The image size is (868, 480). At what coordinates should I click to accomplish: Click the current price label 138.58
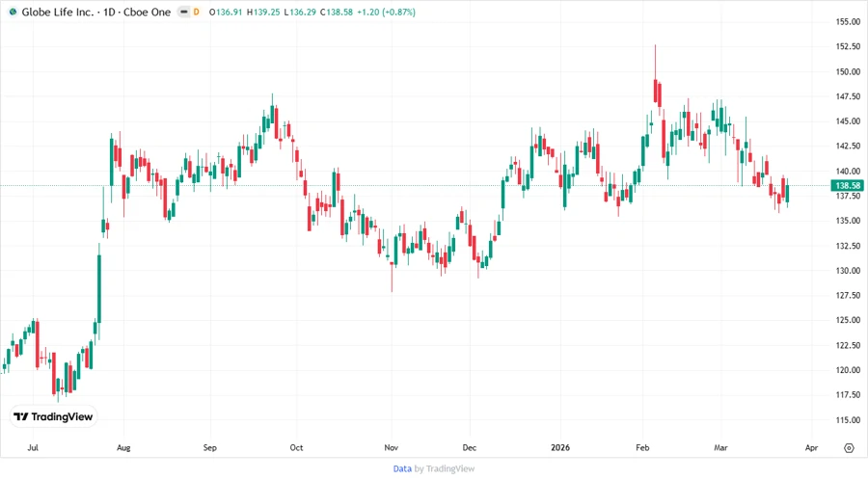(x=848, y=186)
